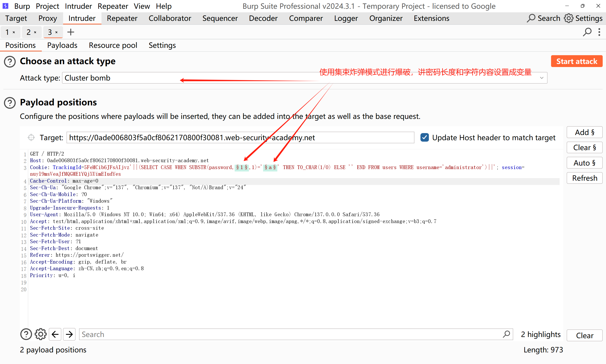The width and height of the screenshot is (606, 364).
Task: Click the attack type help icon
Action: (10, 62)
